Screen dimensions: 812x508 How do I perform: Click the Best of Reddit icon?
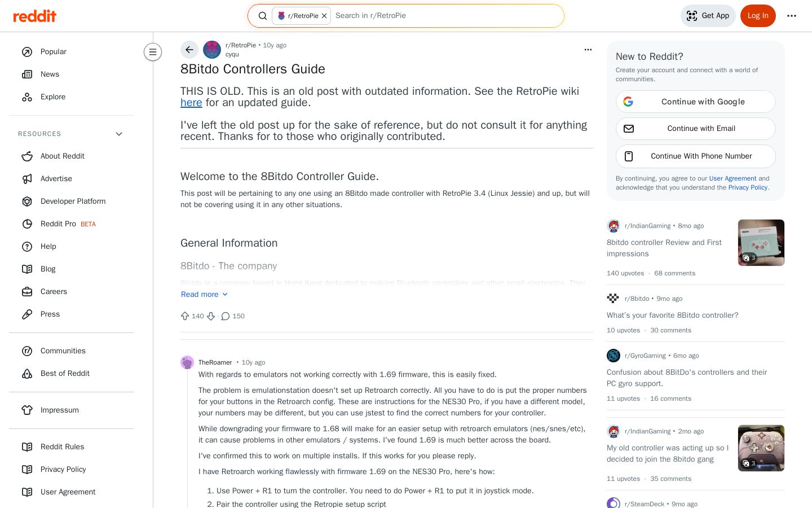[x=27, y=374]
